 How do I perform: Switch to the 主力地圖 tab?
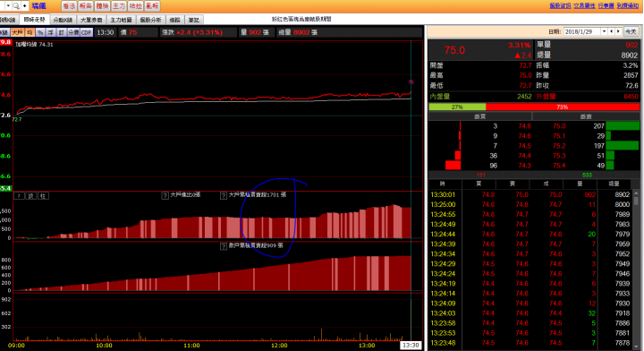click(x=121, y=20)
